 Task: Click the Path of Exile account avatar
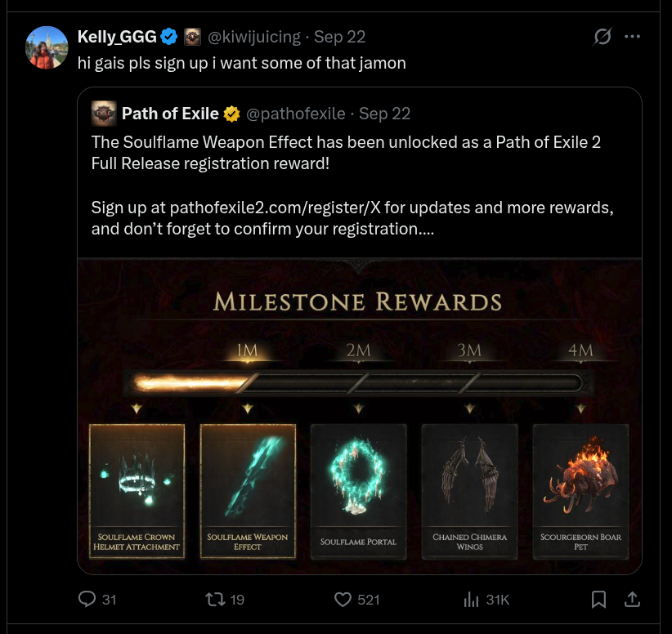(x=104, y=114)
